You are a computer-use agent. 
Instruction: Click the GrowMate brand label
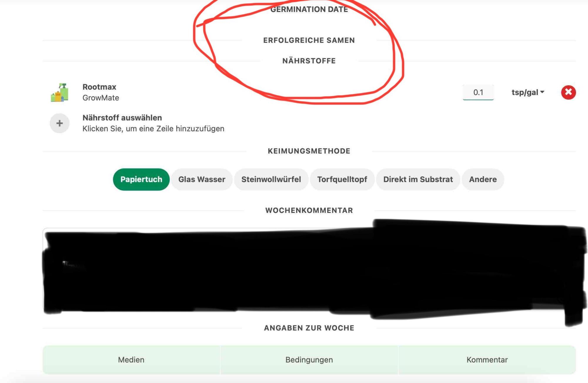point(101,98)
